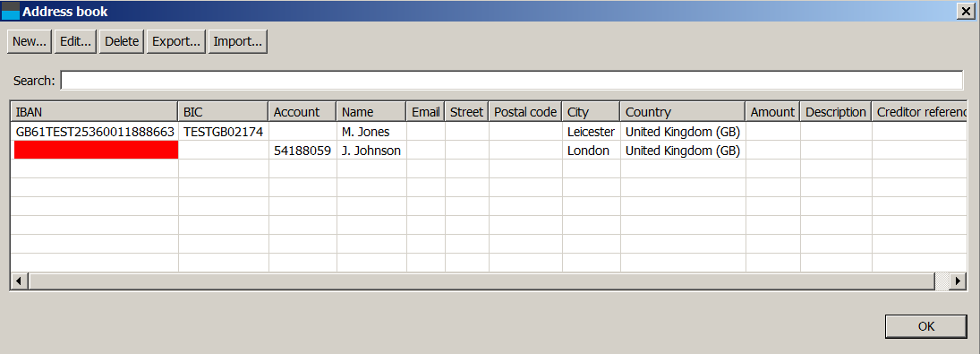The image size is (980, 354).
Task: Open the Edit... dialog
Action: (75, 41)
